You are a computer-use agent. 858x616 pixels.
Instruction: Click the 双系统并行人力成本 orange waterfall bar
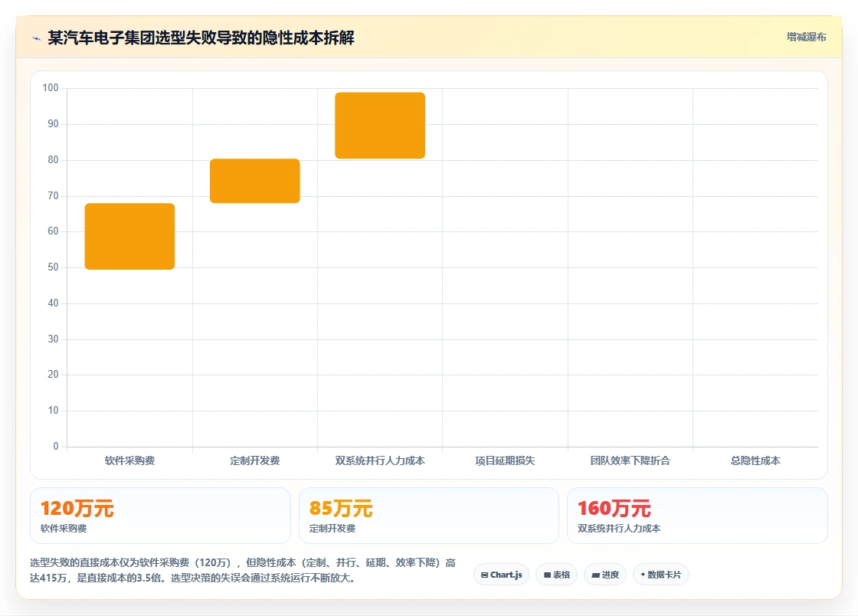[x=380, y=126]
